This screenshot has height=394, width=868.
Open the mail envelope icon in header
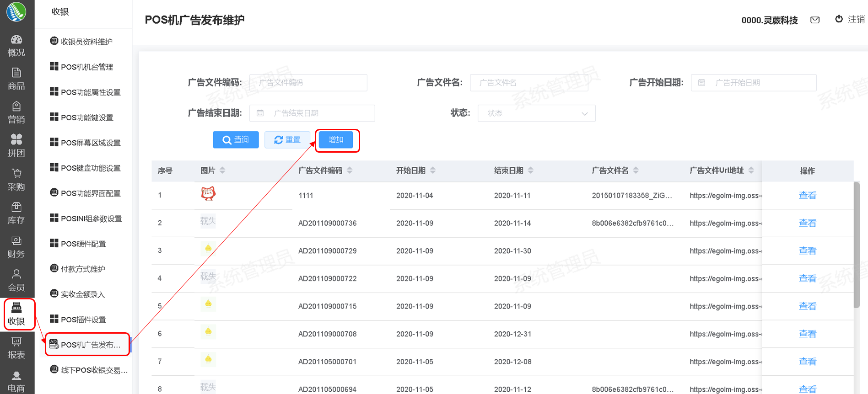pos(815,20)
